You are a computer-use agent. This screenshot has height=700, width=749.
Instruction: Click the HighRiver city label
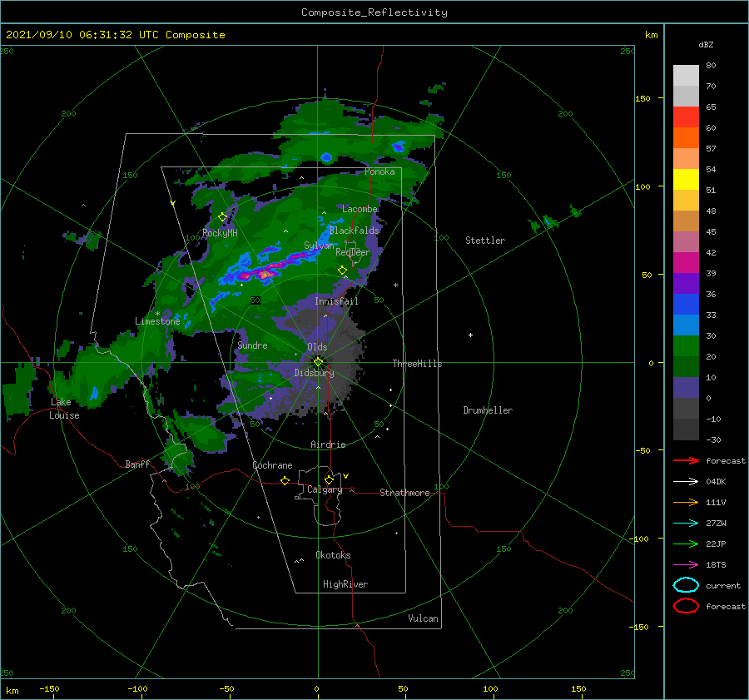(x=345, y=584)
